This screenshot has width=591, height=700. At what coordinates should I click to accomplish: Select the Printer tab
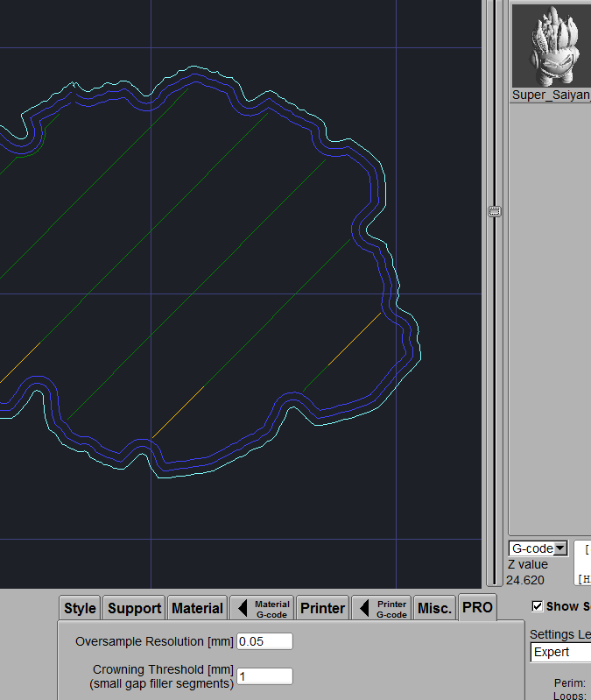click(x=322, y=608)
